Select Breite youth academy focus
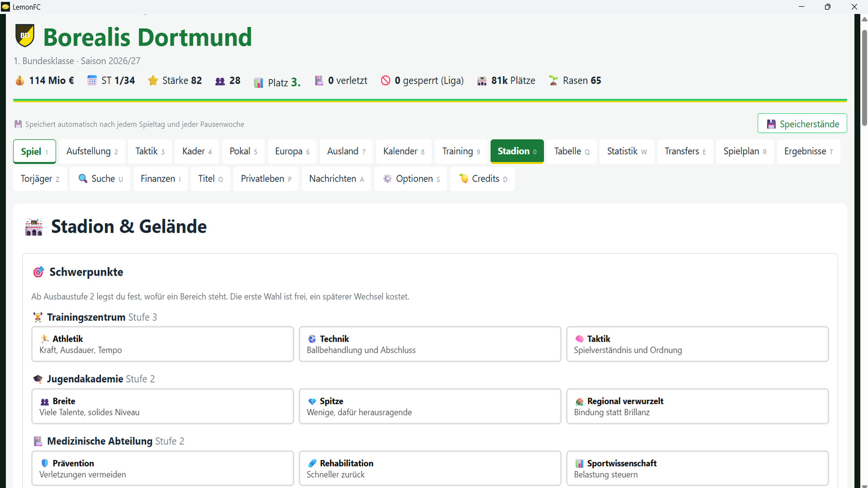Viewport: 868px width, 488px height. point(163,406)
